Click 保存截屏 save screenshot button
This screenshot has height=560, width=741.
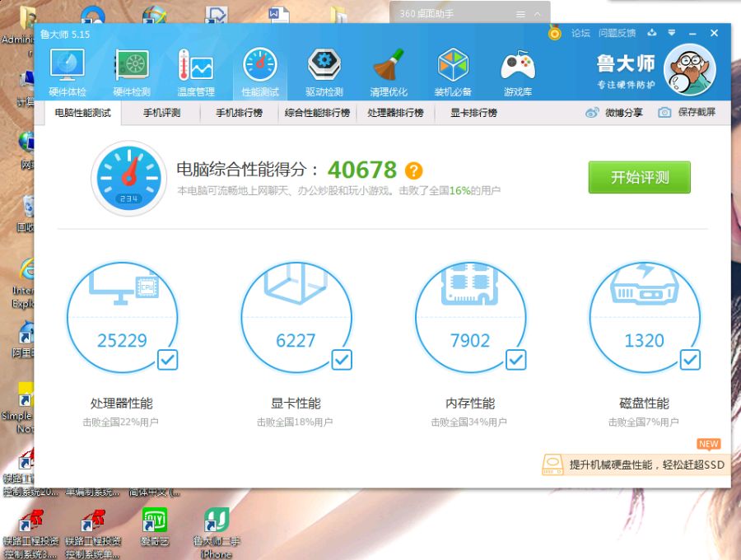click(687, 112)
